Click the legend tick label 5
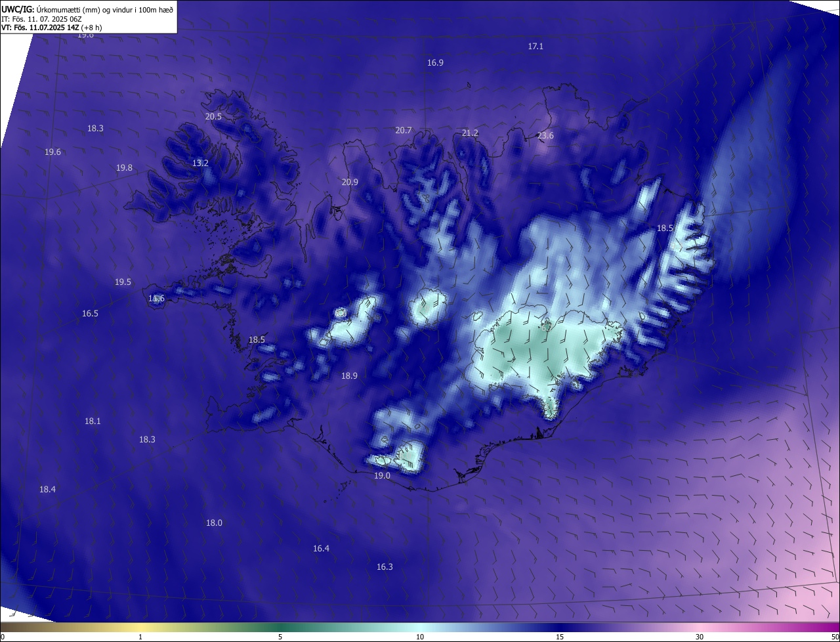Viewport: 840px width, 642px height. pos(280,637)
